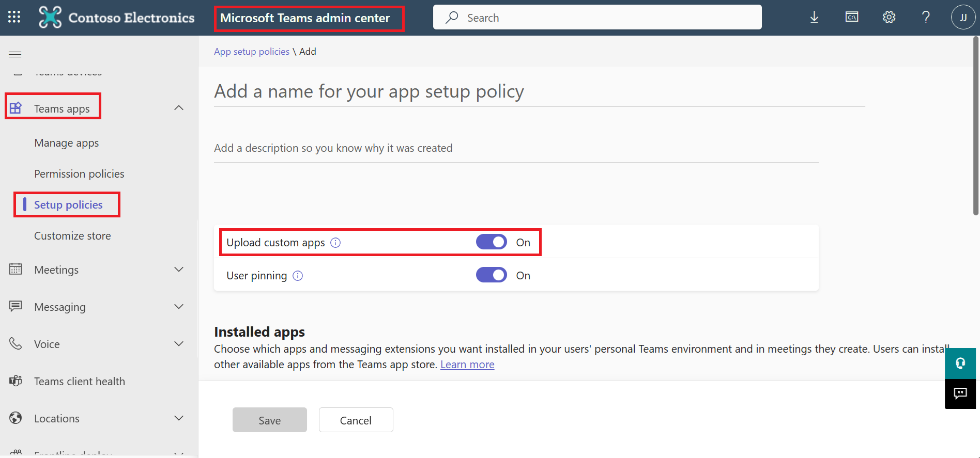Click the Locations globe icon
This screenshot has width=980, height=458.
click(x=16, y=418)
